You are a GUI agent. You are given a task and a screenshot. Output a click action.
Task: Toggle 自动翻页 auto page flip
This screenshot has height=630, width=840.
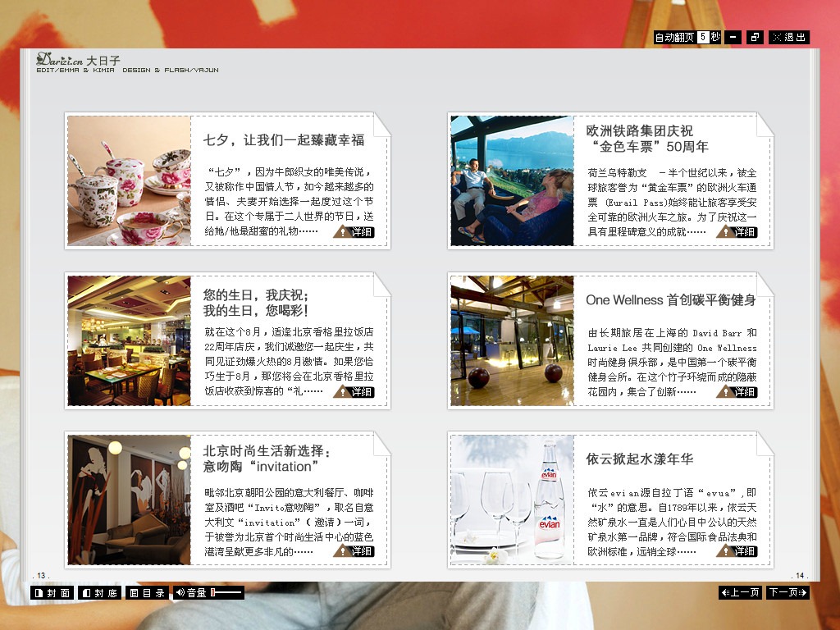tap(674, 37)
